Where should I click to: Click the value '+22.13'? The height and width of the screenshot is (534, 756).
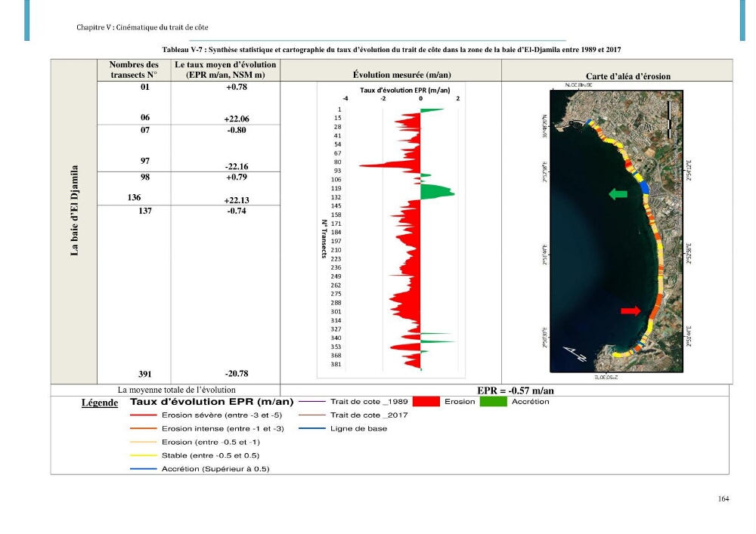tap(237, 200)
